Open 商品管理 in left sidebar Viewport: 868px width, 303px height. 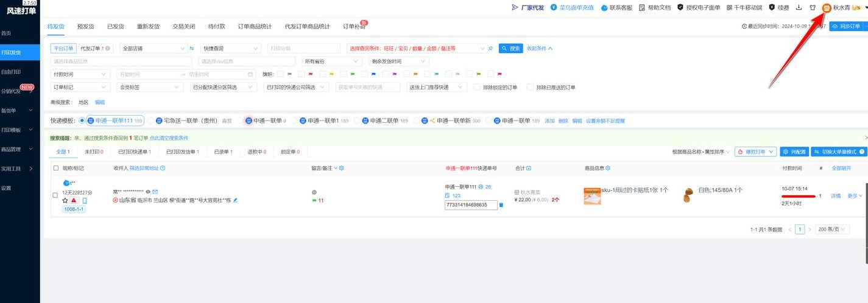point(19,149)
